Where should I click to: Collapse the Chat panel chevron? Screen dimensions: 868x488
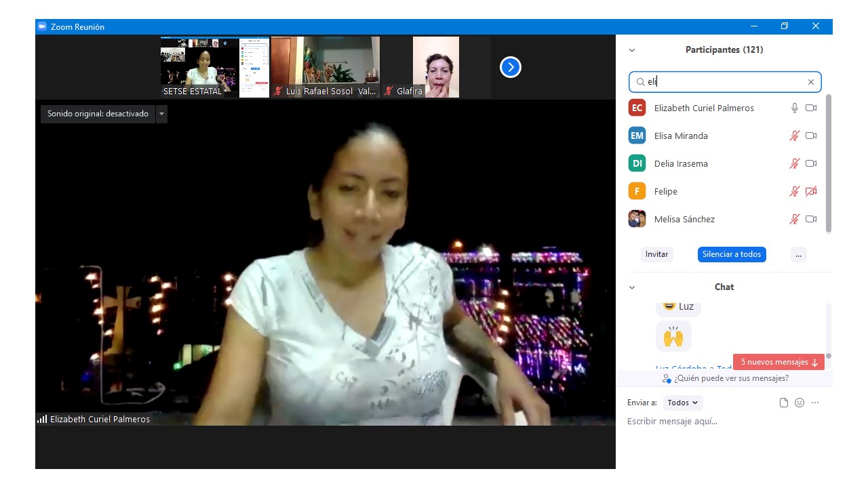pos(632,287)
